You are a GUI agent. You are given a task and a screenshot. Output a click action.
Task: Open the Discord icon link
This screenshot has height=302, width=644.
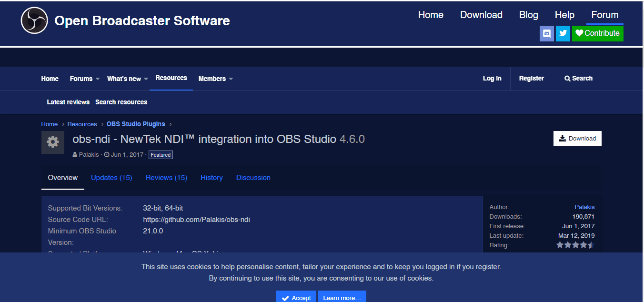pos(547,33)
